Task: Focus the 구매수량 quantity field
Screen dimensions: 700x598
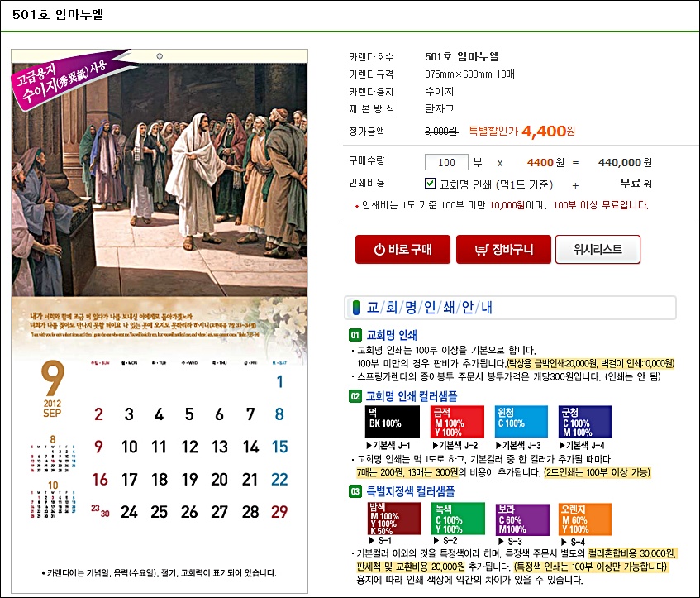Action: [446, 162]
